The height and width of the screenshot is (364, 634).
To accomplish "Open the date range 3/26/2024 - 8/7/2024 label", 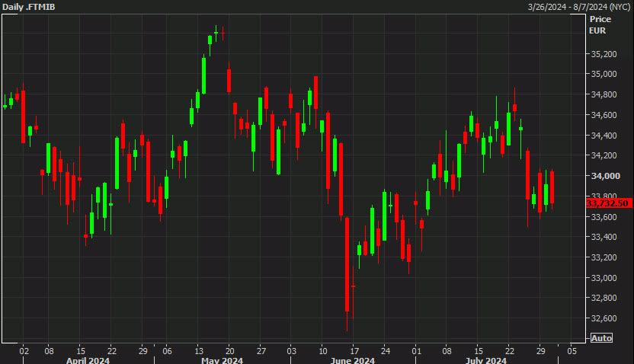I will click(578, 7).
